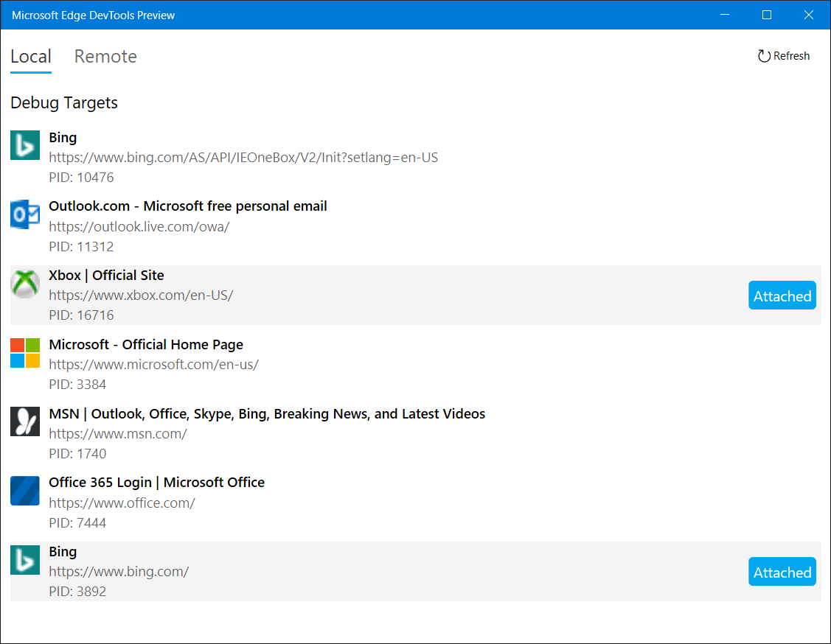The image size is (831, 644).
Task: Click the www.office.com URL
Action: coord(122,503)
